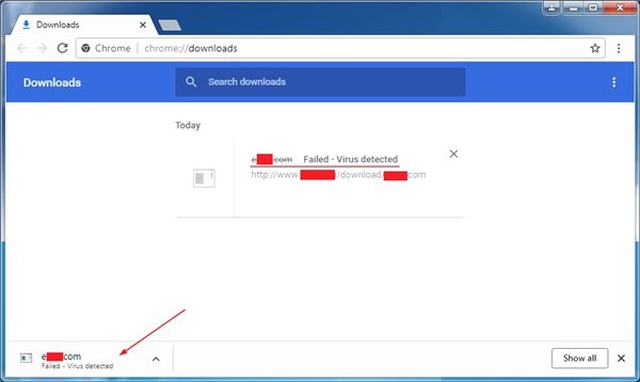Screen dimensions: 640x382
Task: Remove the failed download from the list
Action: [453, 154]
